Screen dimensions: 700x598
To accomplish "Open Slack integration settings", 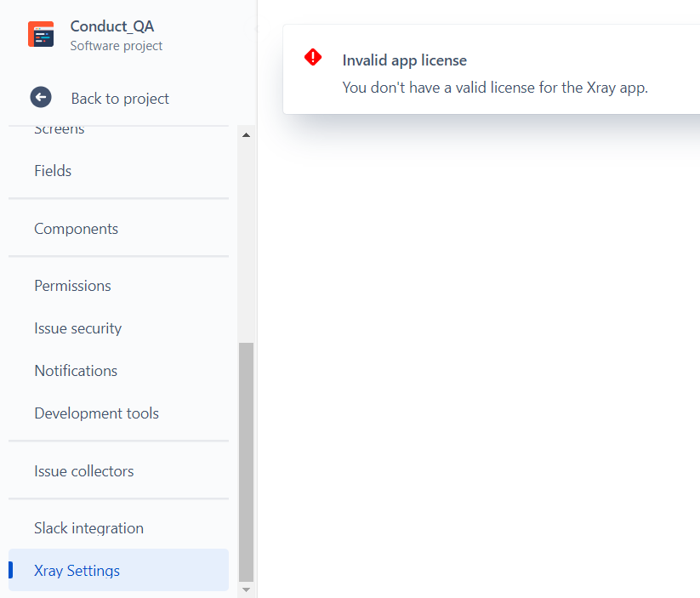I will point(88,527).
